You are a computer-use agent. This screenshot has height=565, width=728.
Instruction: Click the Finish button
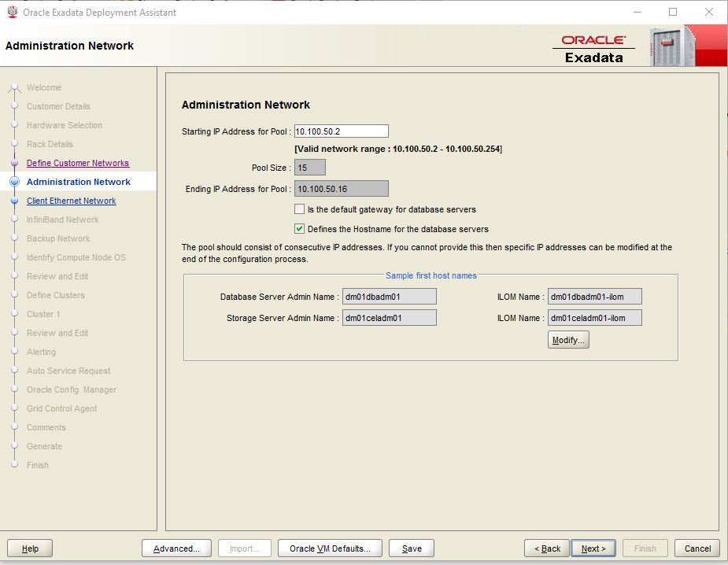click(645, 548)
